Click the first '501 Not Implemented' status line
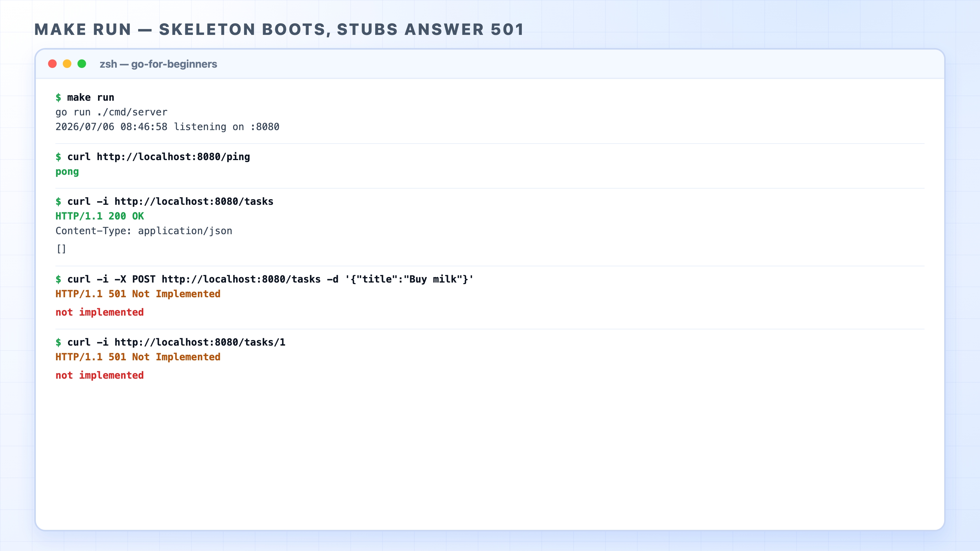 [138, 294]
